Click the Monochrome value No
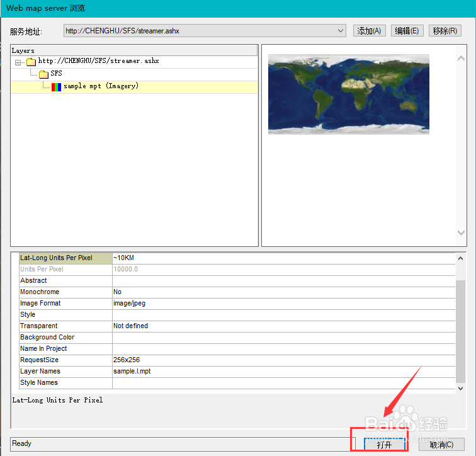The width and height of the screenshot is (476, 456). coord(283,292)
